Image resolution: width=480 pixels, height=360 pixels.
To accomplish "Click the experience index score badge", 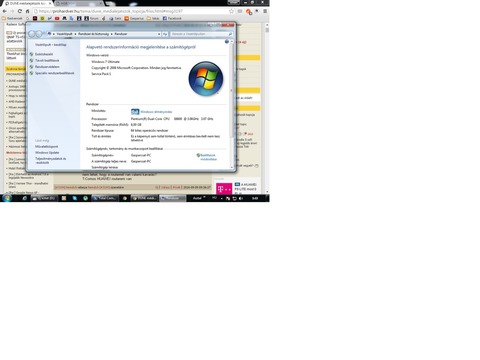I will [x=135, y=112].
